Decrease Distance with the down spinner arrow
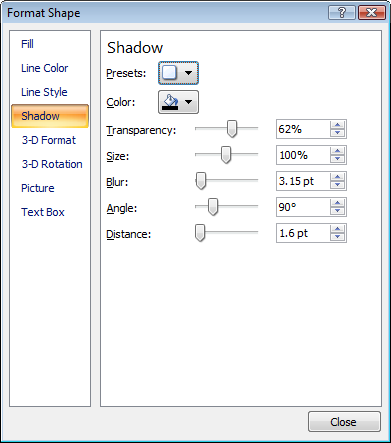The image size is (391, 443). pyautogui.click(x=337, y=237)
